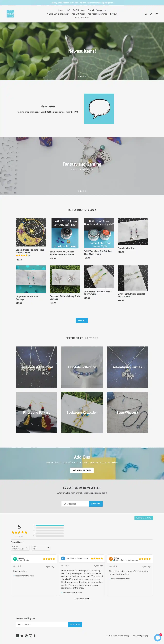
Task: Open the shopping cart bag icon
Action: (157, 14)
